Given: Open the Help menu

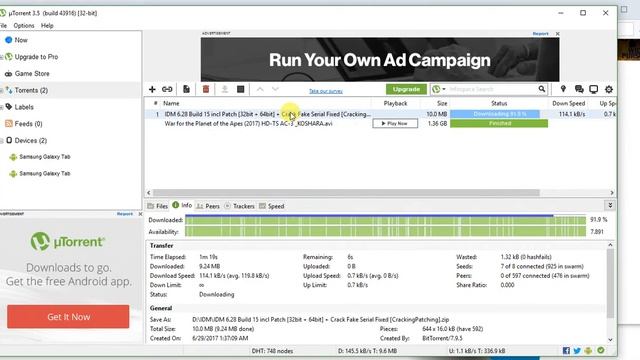Looking at the screenshot, I should coord(47,25).
